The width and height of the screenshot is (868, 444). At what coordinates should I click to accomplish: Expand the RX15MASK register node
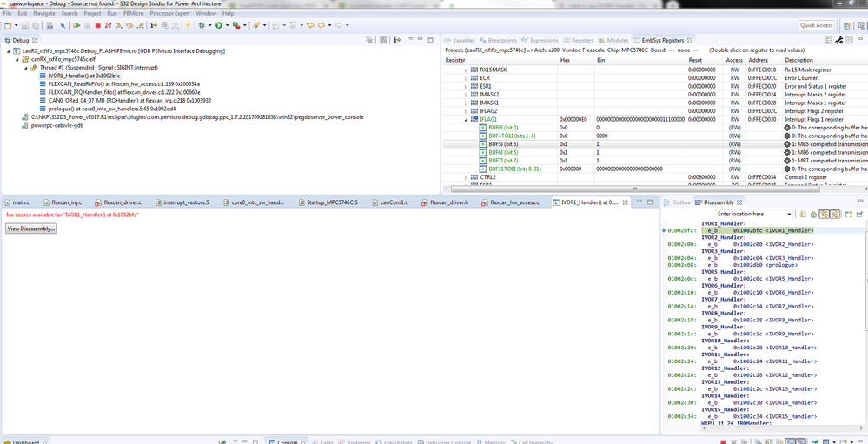point(466,70)
